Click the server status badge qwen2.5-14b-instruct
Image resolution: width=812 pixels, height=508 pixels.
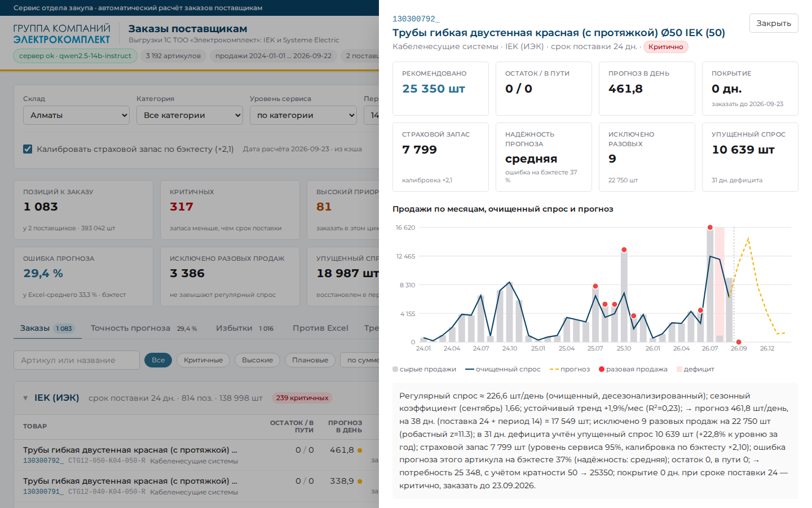[x=75, y=56]
